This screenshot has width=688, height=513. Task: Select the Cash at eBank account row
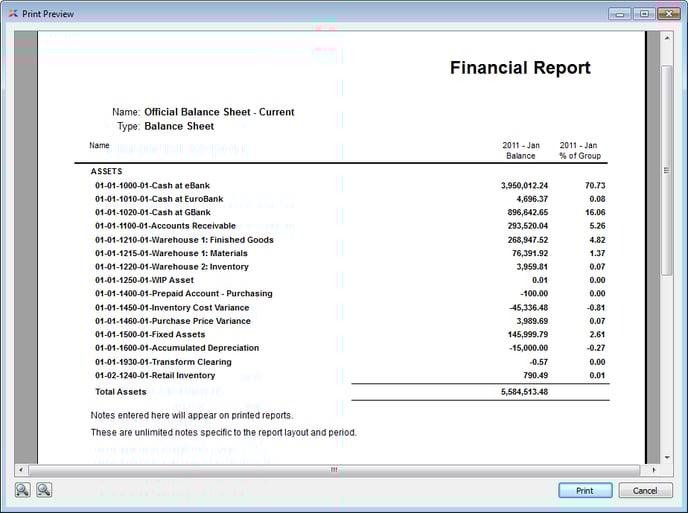pos(152,186)
